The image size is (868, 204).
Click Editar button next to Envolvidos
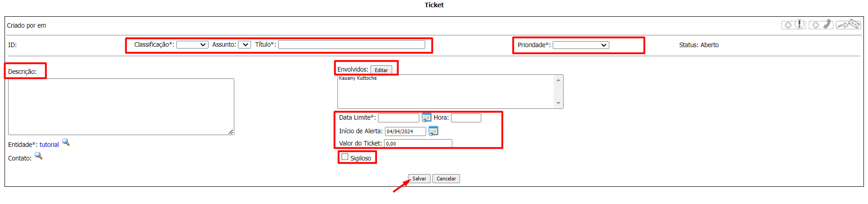[x=381, y=70]
